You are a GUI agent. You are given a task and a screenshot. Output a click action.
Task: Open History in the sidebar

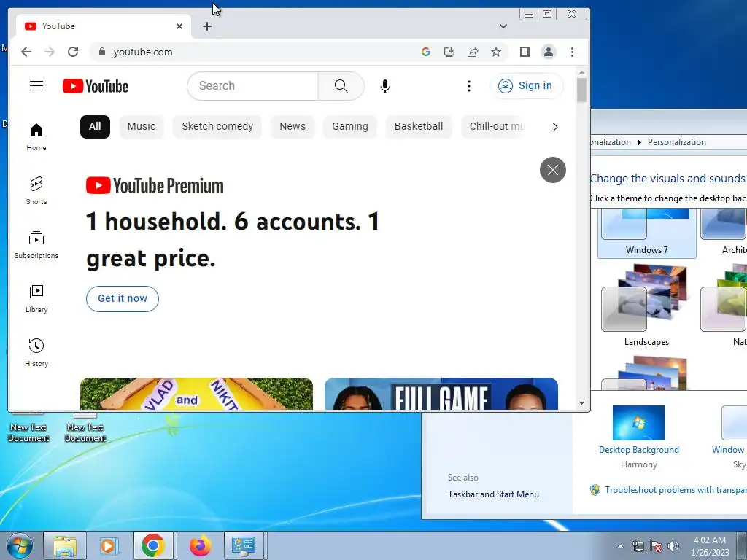coord(36,352)
